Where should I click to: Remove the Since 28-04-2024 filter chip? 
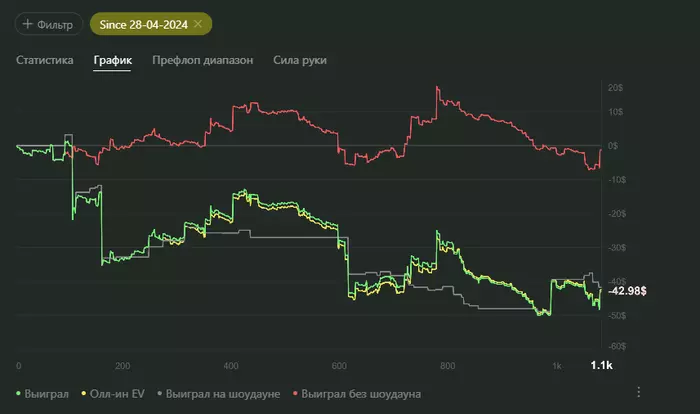pyautogui.click(x=198, y=24)
